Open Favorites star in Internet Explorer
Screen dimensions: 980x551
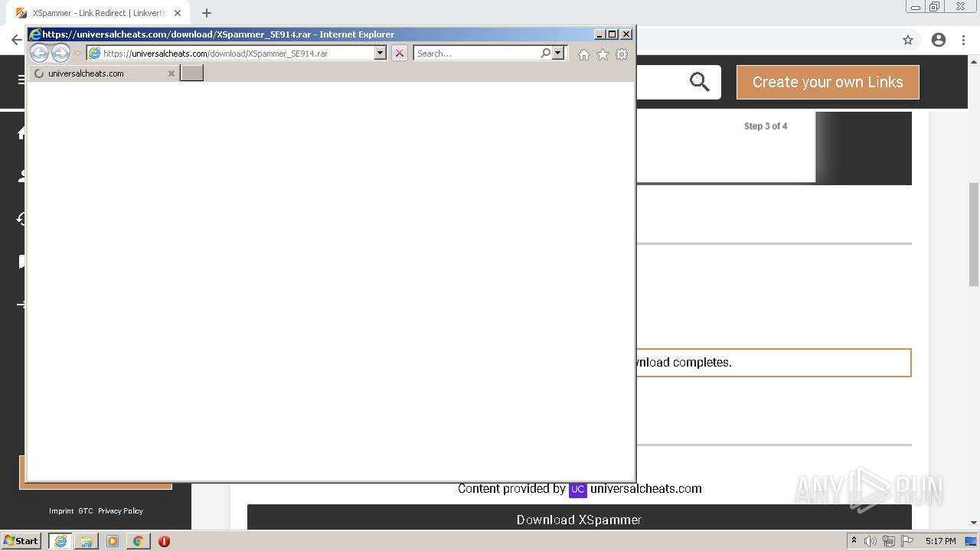(603, 54)
